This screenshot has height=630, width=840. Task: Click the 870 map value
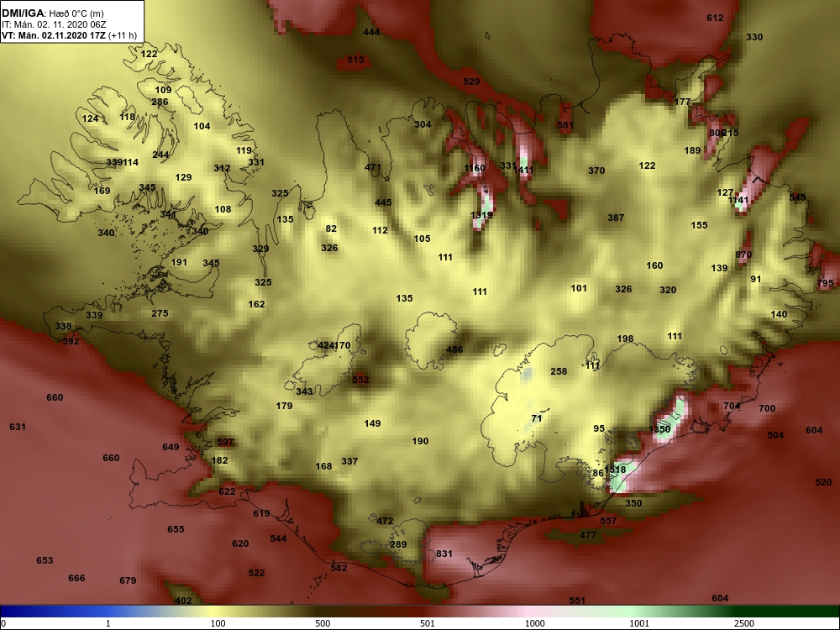pyautogui.click(x=743, y=255)
